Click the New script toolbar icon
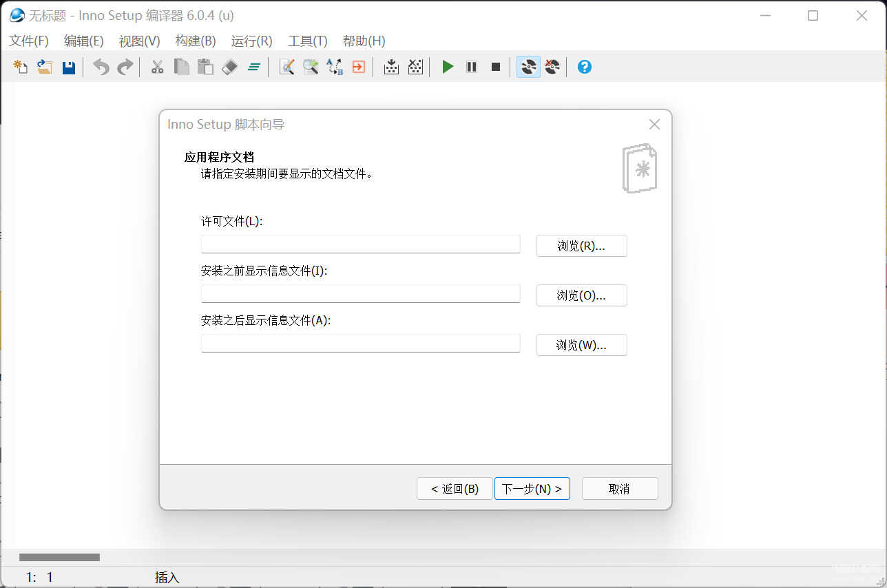 (x=21, y=67)
